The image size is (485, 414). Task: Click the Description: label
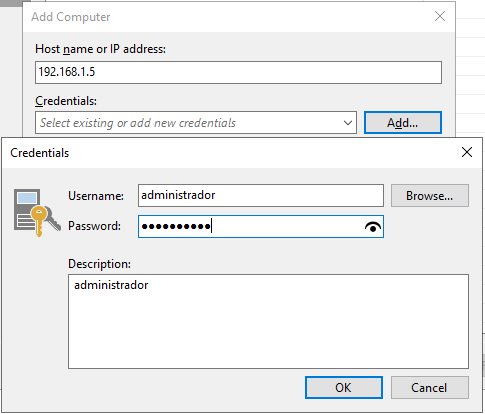tap(100, 264)
